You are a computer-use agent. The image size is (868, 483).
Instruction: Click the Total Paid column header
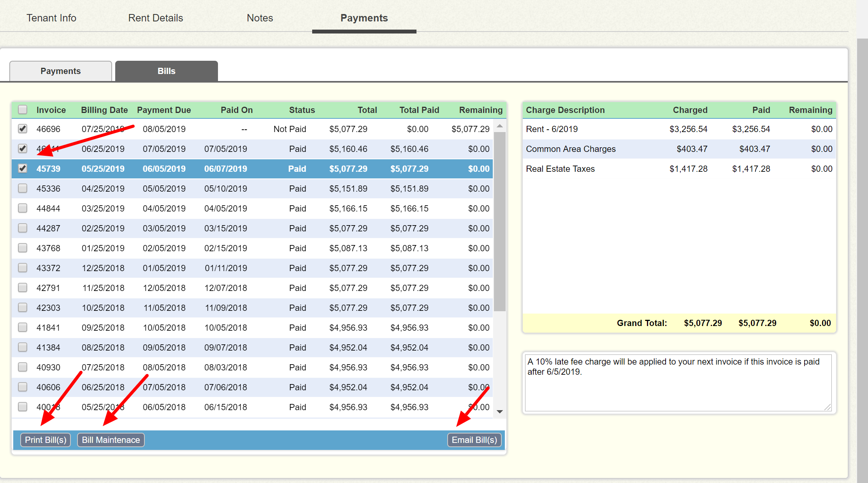coord(419,110)
